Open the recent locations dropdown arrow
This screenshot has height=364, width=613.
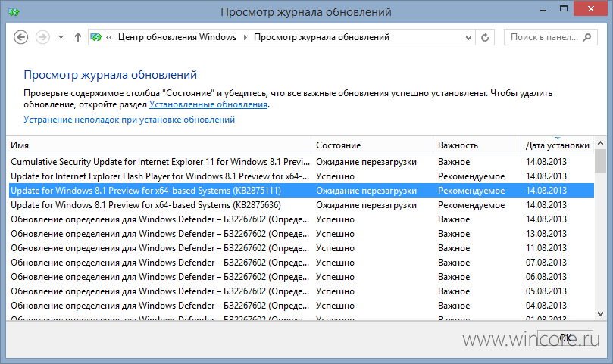pos(61,38)
